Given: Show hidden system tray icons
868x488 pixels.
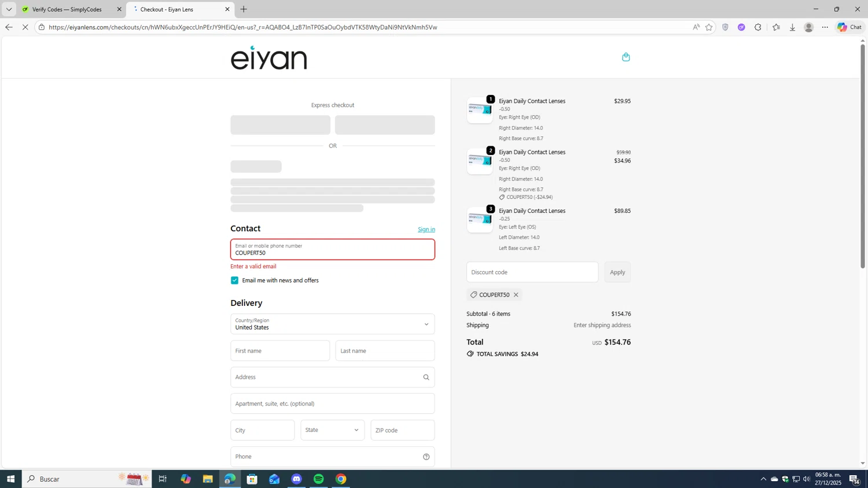Looking at the screenshot, I should tap(763, 479).
